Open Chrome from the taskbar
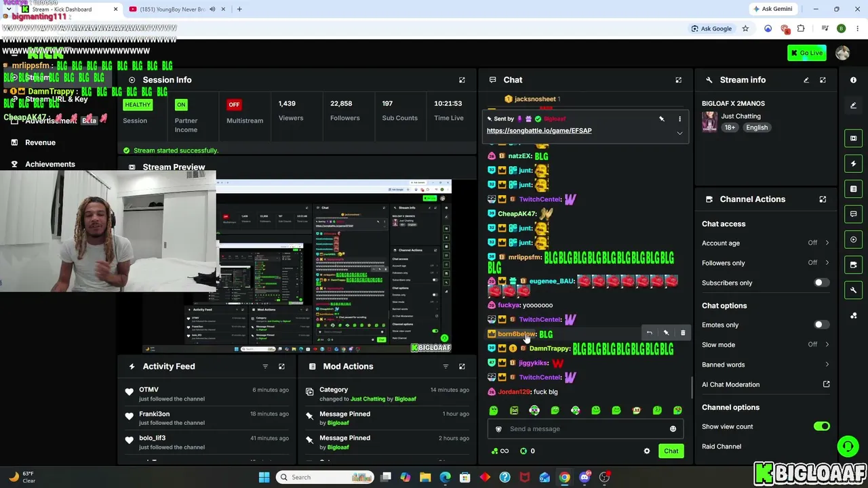Viewport: 868px width, 488px height. click(x=564, y=477)
